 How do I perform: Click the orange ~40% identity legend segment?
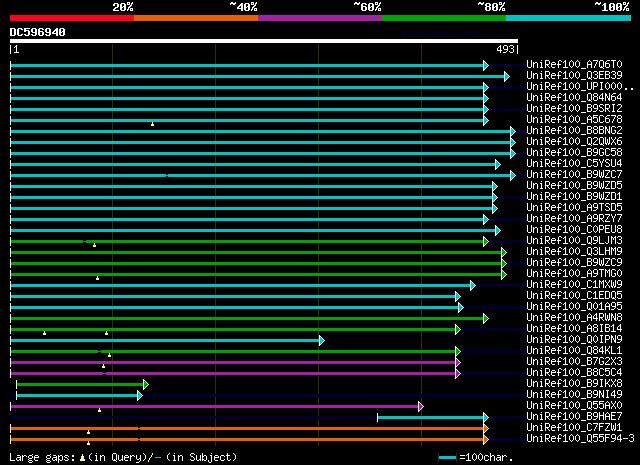(196, 18)
